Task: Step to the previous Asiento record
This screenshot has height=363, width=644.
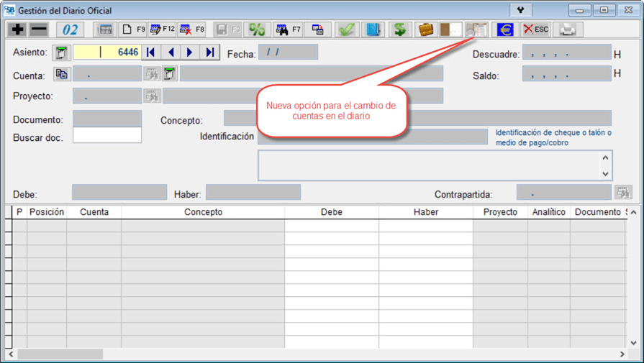Action: 171,52
